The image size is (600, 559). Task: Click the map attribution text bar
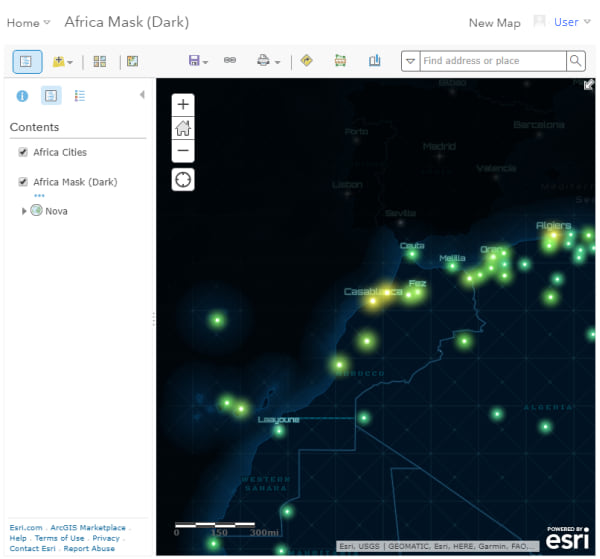437,546
